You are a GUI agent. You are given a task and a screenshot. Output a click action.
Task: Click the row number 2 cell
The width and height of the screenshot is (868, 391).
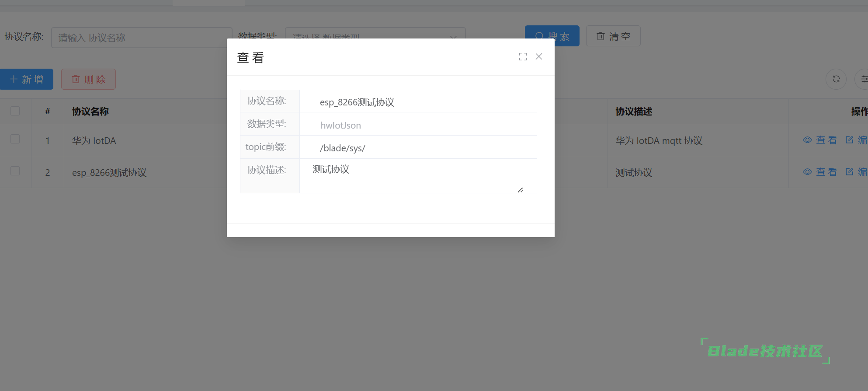(48, 172)
